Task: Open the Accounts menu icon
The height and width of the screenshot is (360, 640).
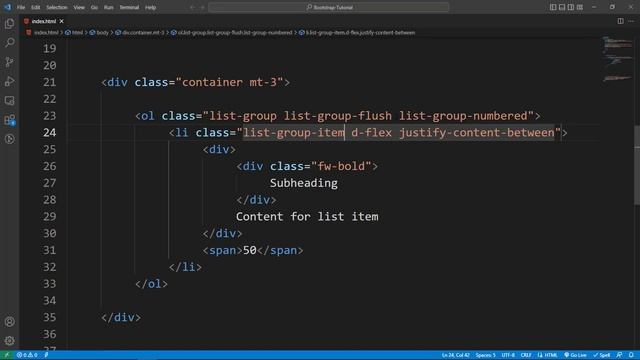Action: tap(9, 322)
